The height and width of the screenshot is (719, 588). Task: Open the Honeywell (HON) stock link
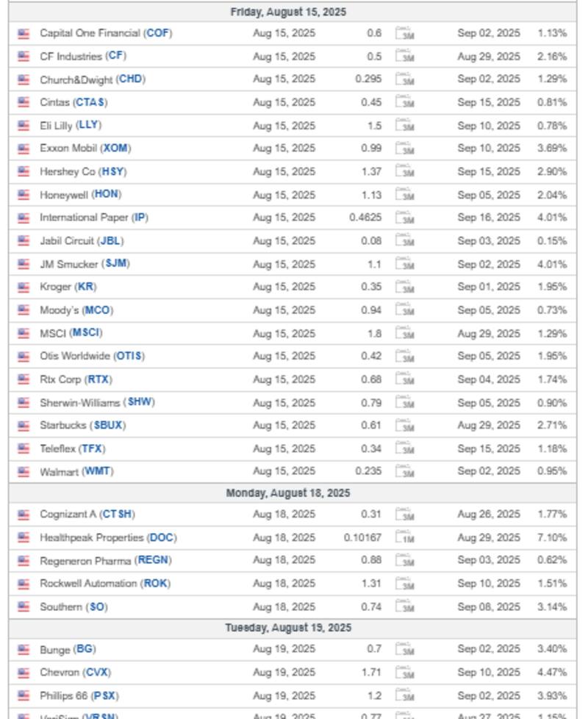click(x=80, y=195)
